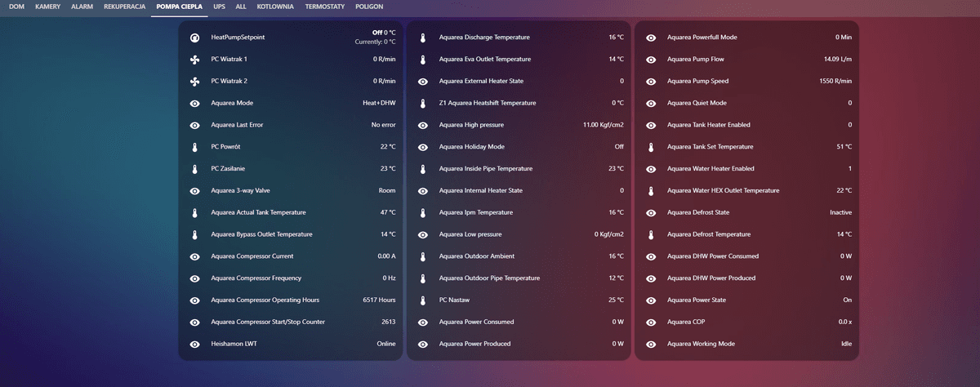Click thermometer icon for Aquarea Discharge Temperature
The height and width of the screenshot is (387, 980).
423,38
